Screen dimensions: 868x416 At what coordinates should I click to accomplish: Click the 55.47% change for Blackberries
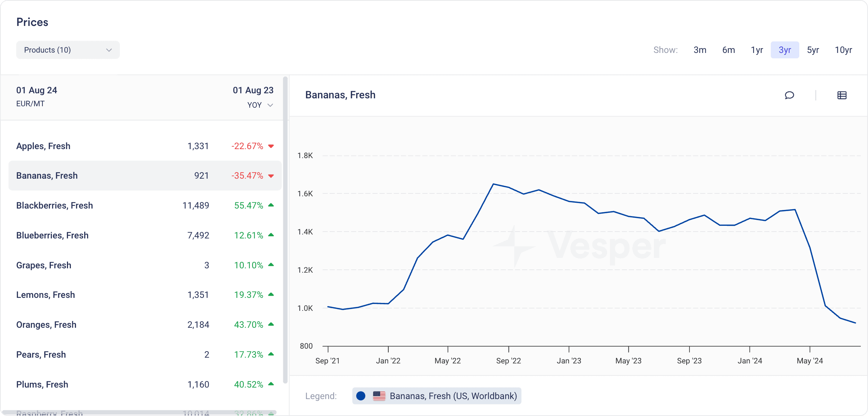[249, 205]
